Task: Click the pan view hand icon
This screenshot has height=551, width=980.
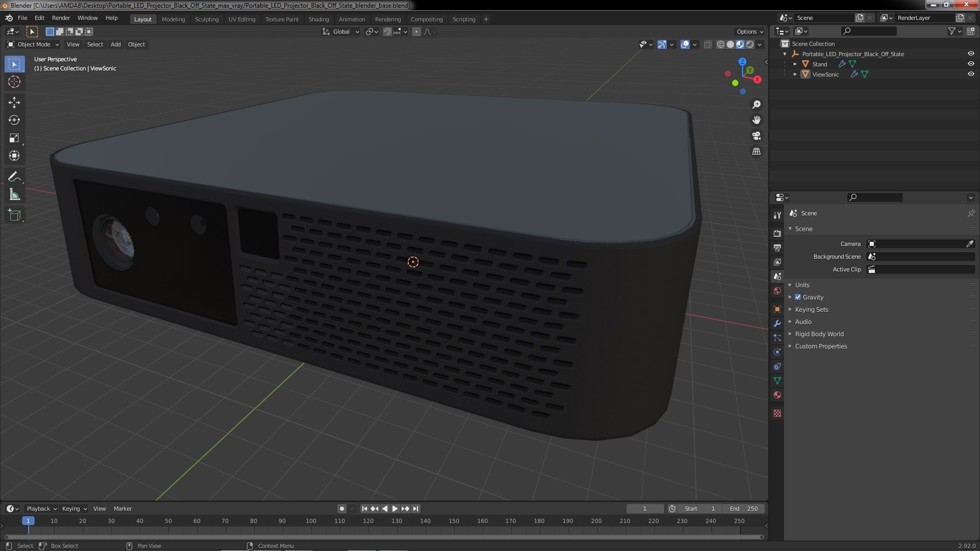Action: (x=756, y=120)
